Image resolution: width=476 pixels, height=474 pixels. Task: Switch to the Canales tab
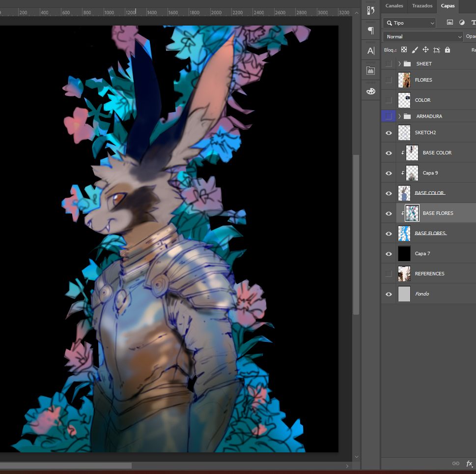tap(394, 6)
